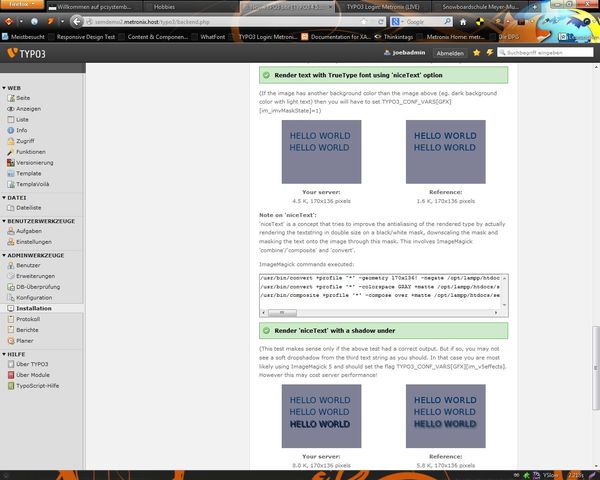Click the TYPO3 logo
Screen dimensions: 600x480
click(x=26, y=53)
